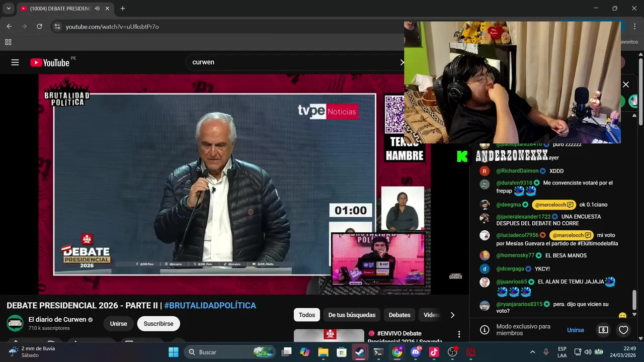Click the heart reaction button in chat
This screenshot has height=362, width=644.
(623, 330)
